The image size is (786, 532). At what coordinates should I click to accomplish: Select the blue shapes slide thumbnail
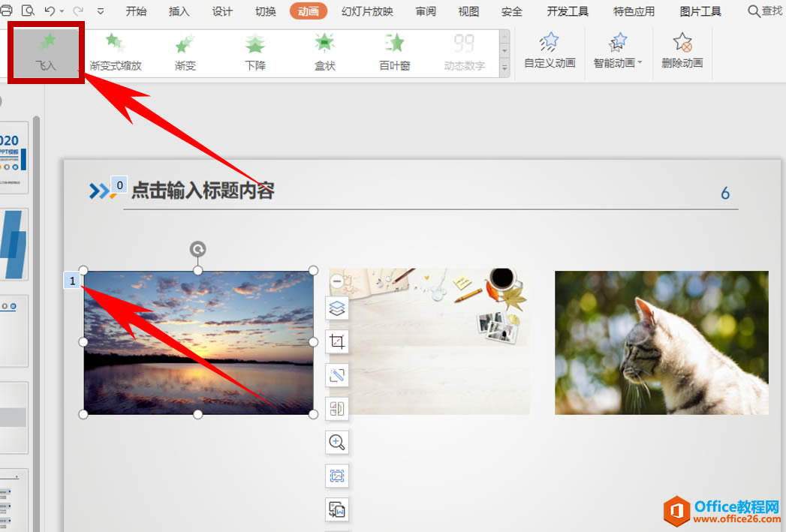coord(14,245)
